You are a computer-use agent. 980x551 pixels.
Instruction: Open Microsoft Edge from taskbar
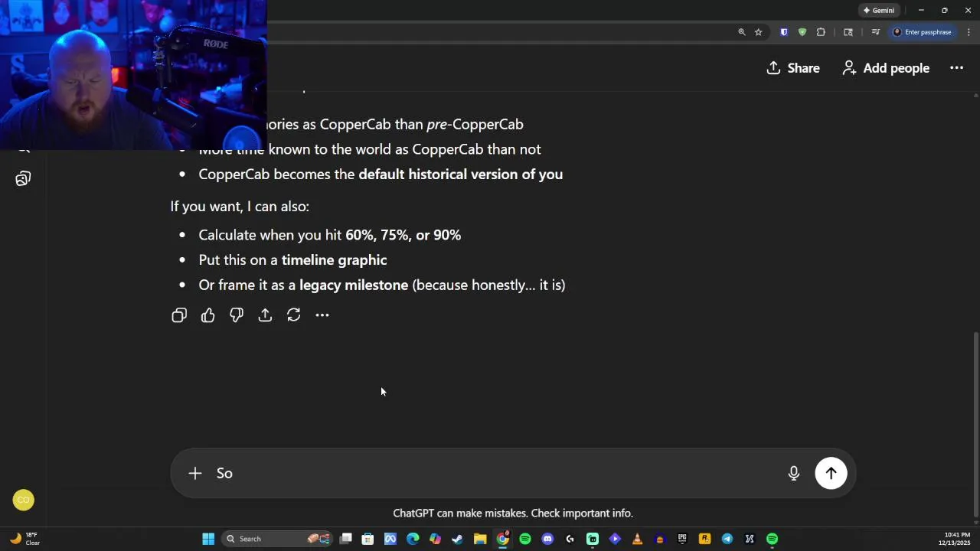click(x=413, y=539)
